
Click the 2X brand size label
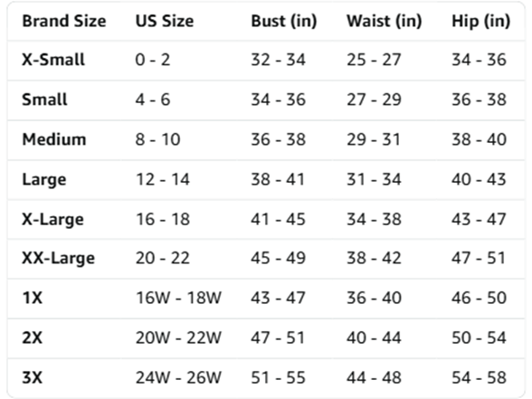33,337
